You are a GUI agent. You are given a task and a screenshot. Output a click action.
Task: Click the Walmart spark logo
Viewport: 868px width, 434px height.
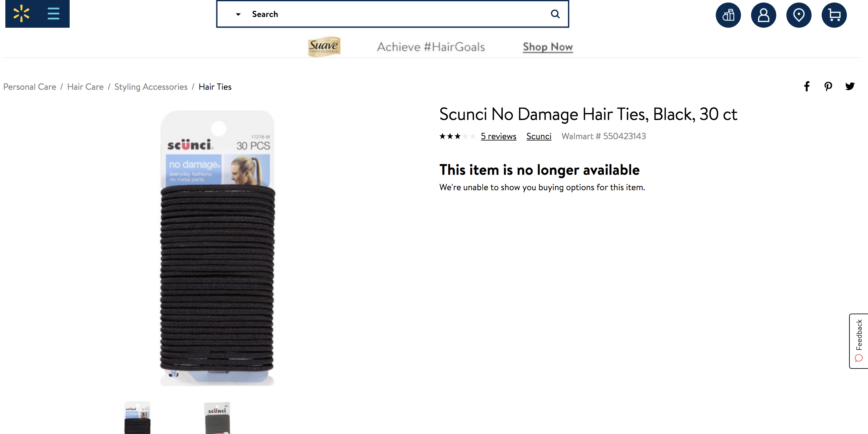pyautogui.click(x=21, y=14)
